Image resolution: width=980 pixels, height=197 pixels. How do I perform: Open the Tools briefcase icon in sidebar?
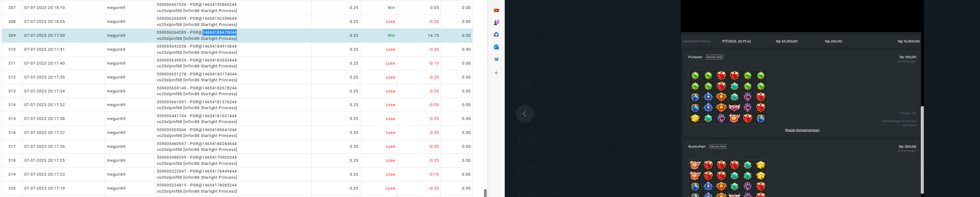tap(496, 10)
